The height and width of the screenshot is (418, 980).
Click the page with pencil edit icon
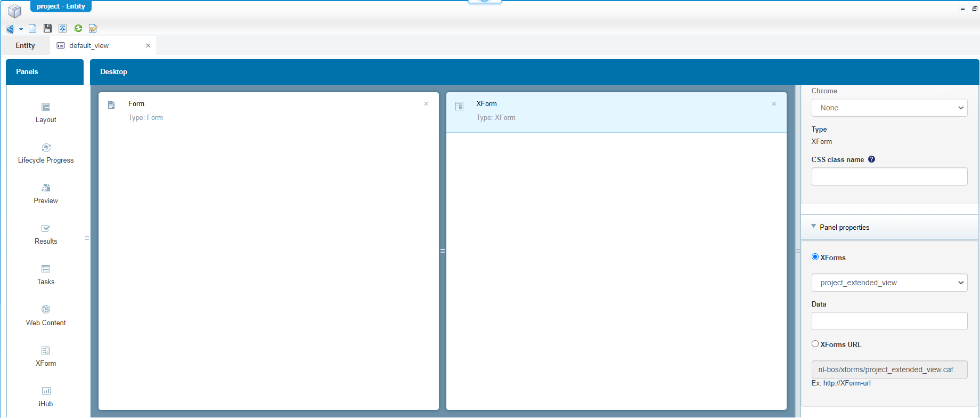coord(93,28)
